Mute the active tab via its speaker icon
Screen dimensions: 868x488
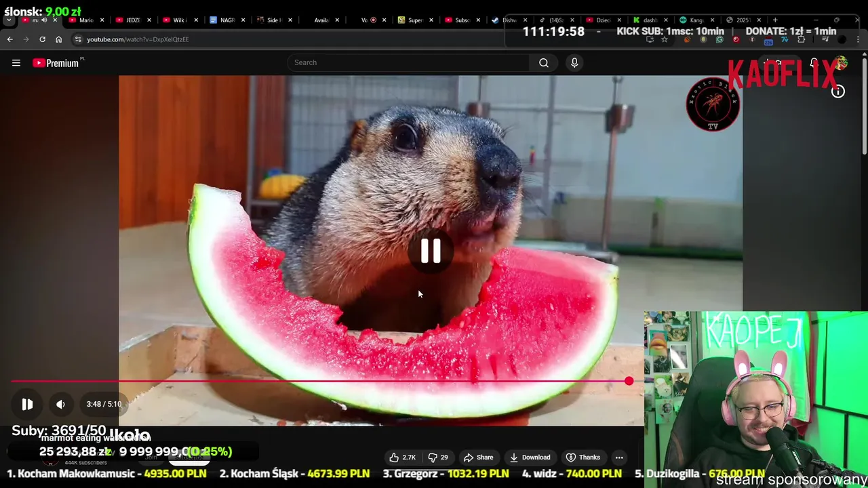[44, 20]
